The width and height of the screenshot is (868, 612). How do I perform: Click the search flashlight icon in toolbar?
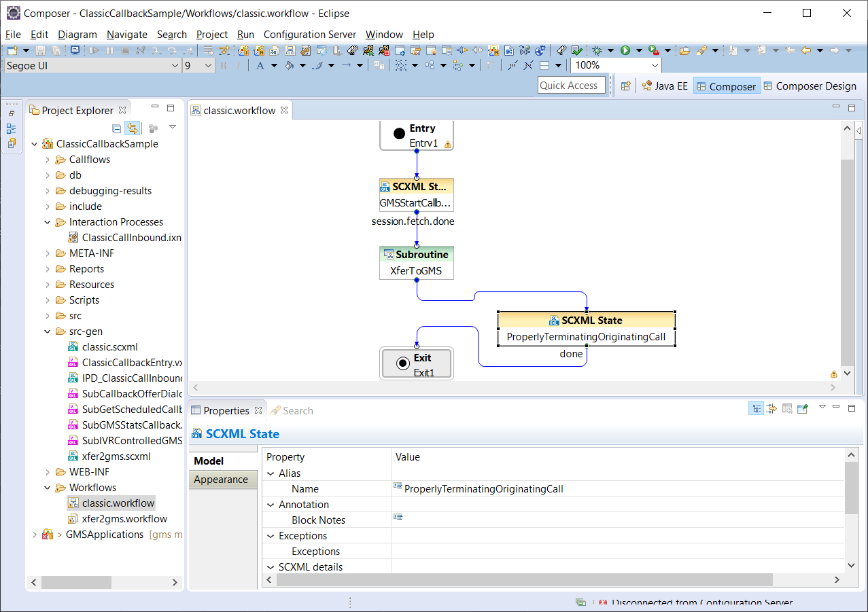pyautogui.click(x=701, y=50)
